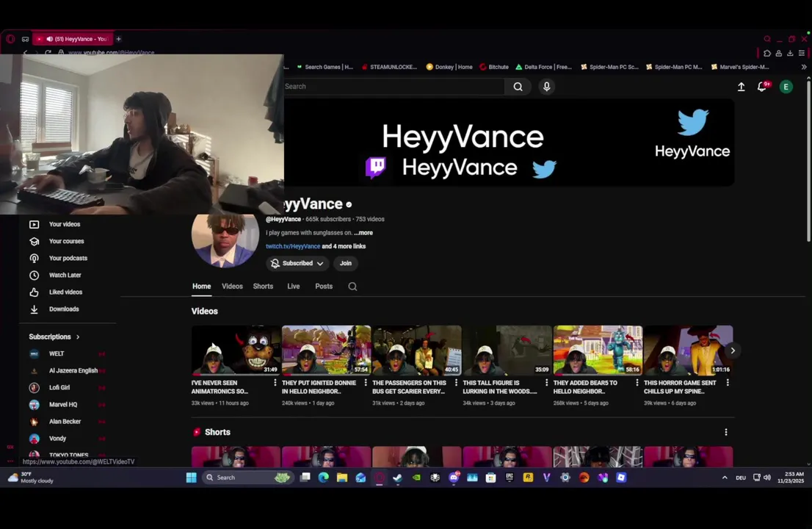The width and height of the screenshot is (812, 529).
Task: Open options for THEY PUT IGNITED BONNIE video
Action: pyautogui.click(x=366, y=383)
